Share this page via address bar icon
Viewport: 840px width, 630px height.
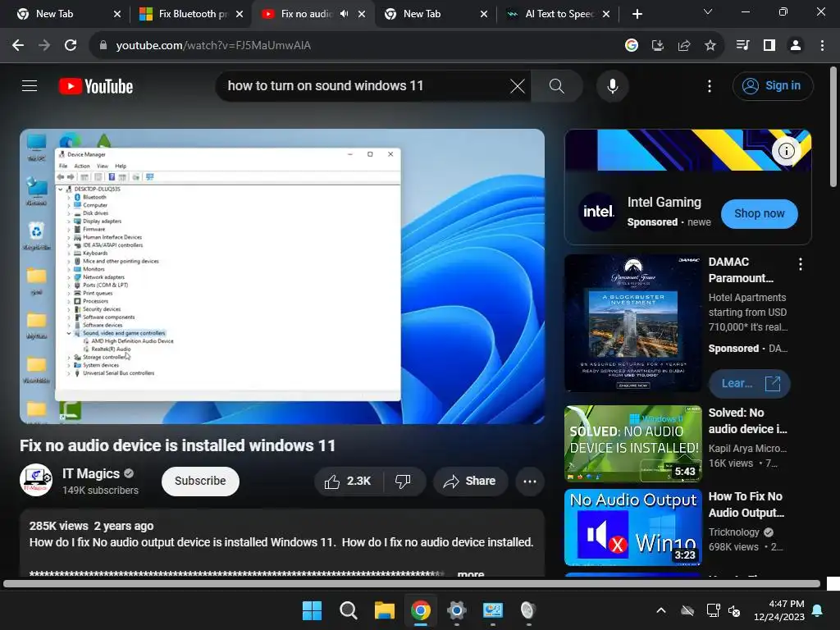point(684,46)
